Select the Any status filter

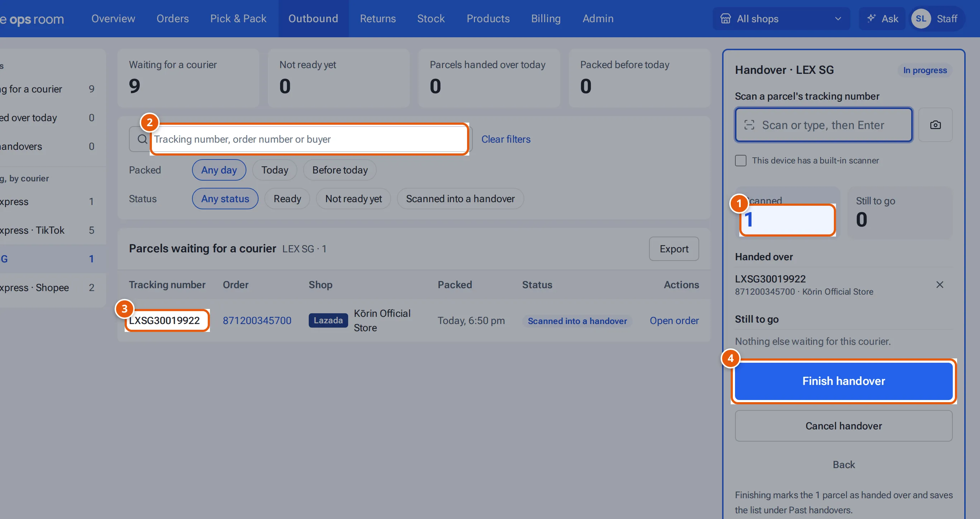pyautogui.click(x=225, y=198)
